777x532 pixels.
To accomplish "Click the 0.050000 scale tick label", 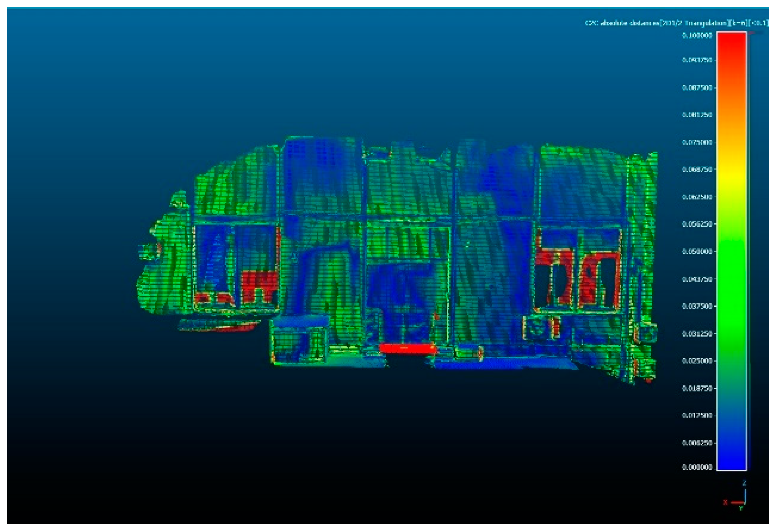I will [x=697, y=251].
